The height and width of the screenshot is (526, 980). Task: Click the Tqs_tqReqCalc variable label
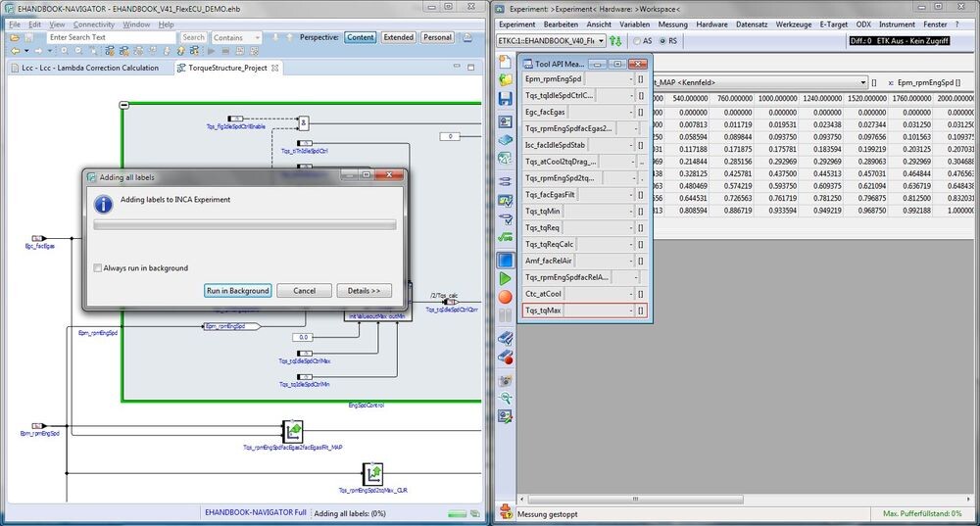549,244
